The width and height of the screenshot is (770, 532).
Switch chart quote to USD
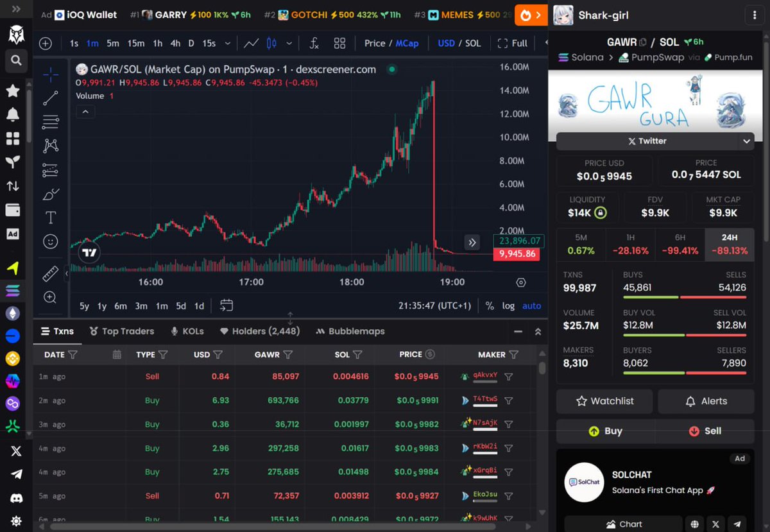coord(446,43)
